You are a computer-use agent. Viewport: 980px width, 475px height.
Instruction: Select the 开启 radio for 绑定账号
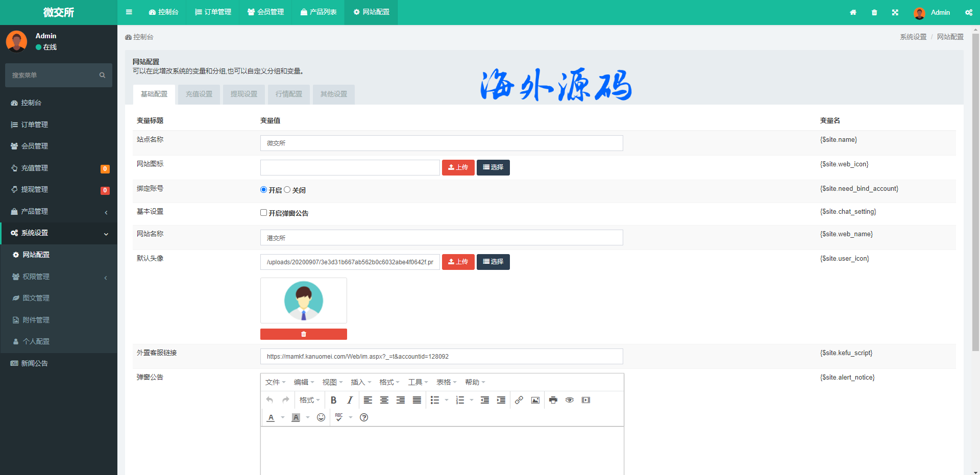click(264, 190)
